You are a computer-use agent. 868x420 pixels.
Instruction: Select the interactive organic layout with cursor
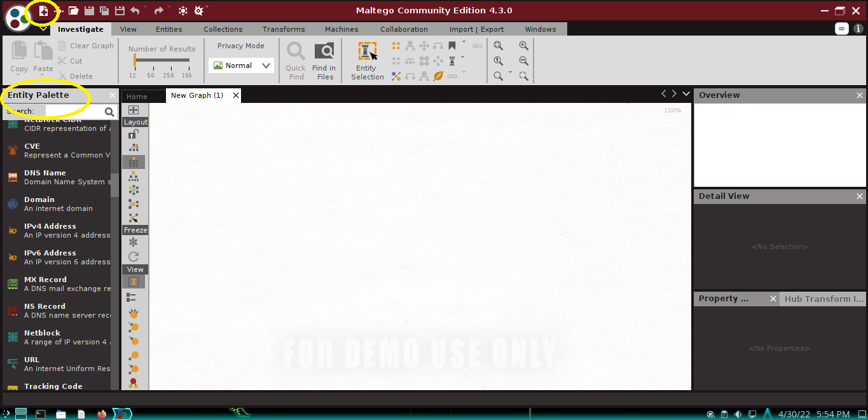[134, 217]
